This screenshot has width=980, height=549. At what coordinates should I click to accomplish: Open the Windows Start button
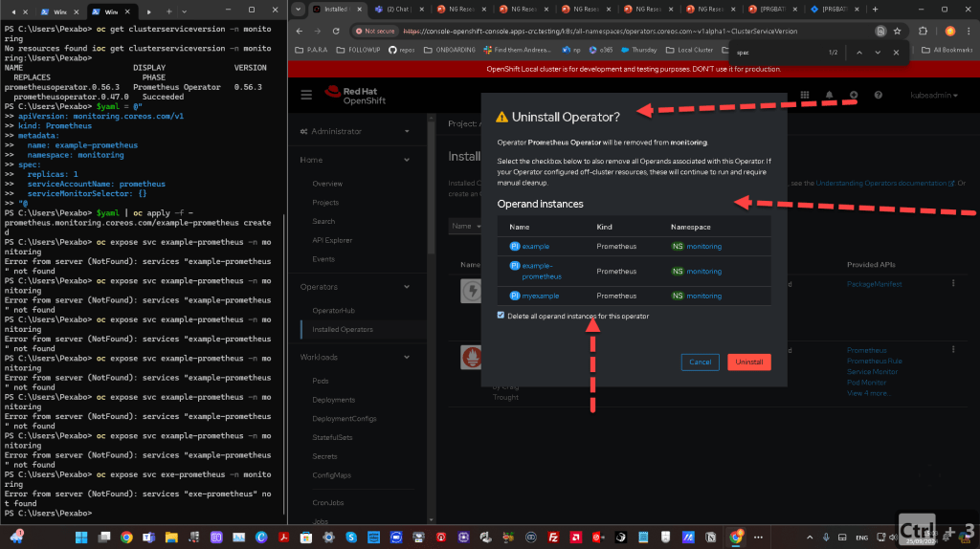point(81,538)
